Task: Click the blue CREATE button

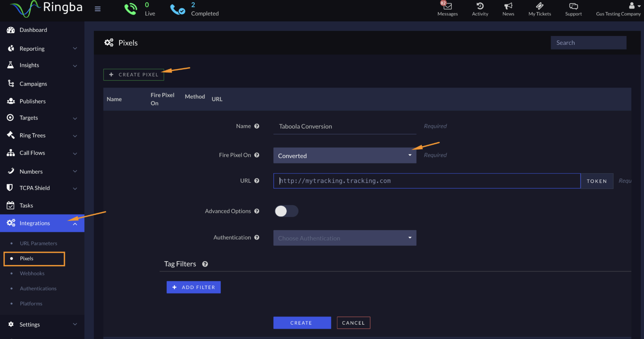Action: pos(302,323)
